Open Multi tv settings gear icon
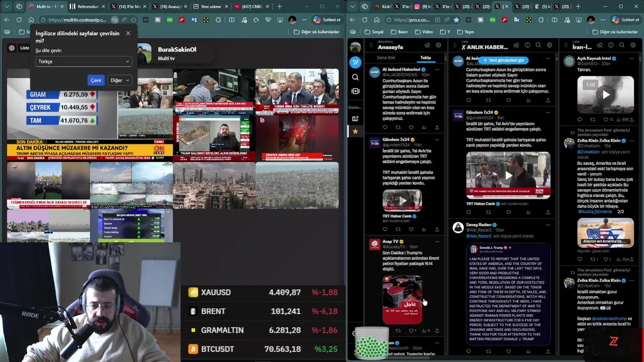Image resolution: width=644 pixels, height=362 pixels. click(12, 48)
